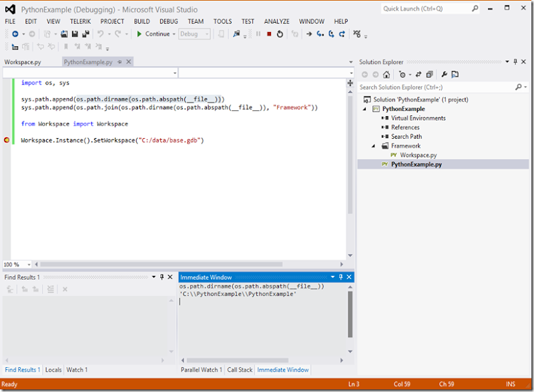Viewport: 534px width, 392px height.
Task: Open the right navigation bar combo box
Action: point(266,73)
